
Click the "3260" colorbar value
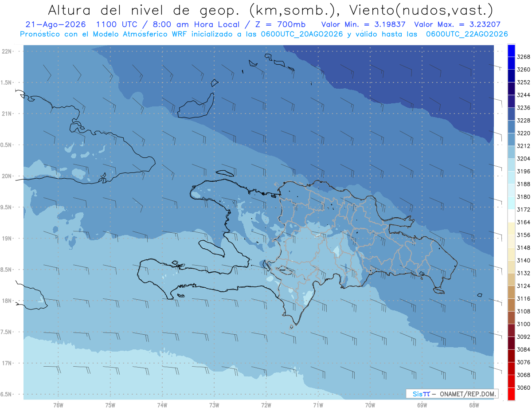click(524, 70)
